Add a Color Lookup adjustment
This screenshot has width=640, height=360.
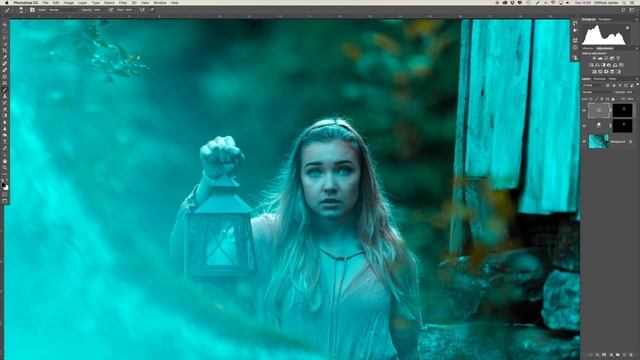click(x=621, y=65)
